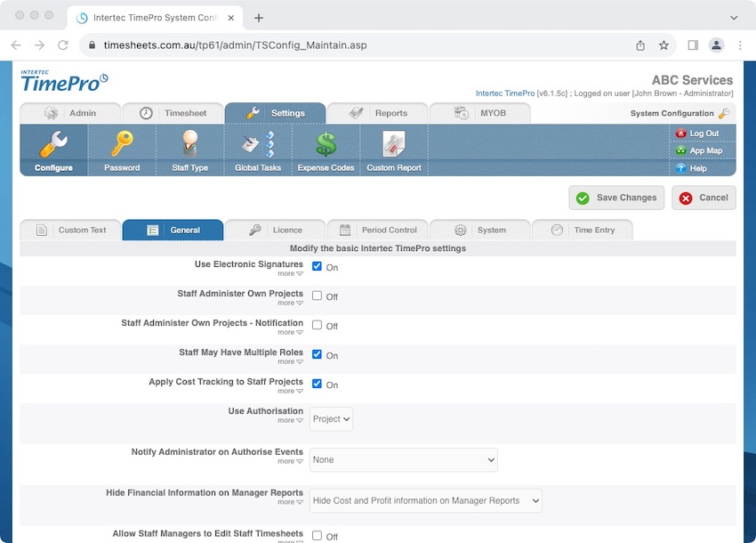The height and width of the screenshot is (543, 756).
Task: Go forward in browser history
Action: pos(39,45)
